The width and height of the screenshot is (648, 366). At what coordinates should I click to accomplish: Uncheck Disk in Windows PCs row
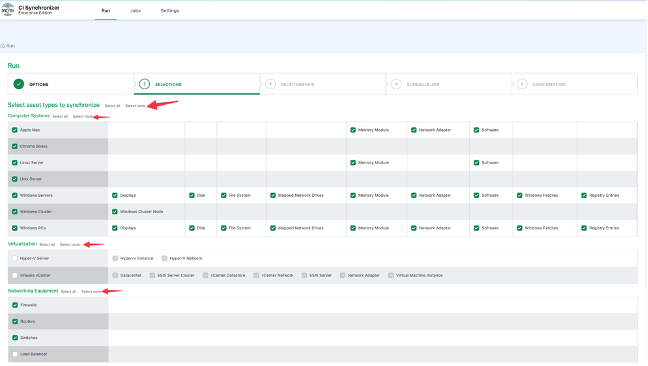click(x=192, y=228)
